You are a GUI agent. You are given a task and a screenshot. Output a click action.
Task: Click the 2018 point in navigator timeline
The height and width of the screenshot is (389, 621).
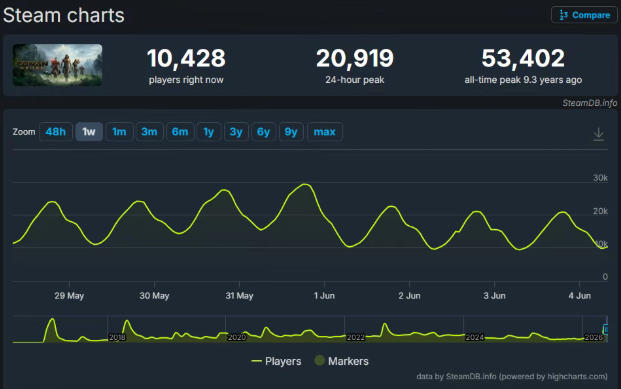[x=117, y=338]
